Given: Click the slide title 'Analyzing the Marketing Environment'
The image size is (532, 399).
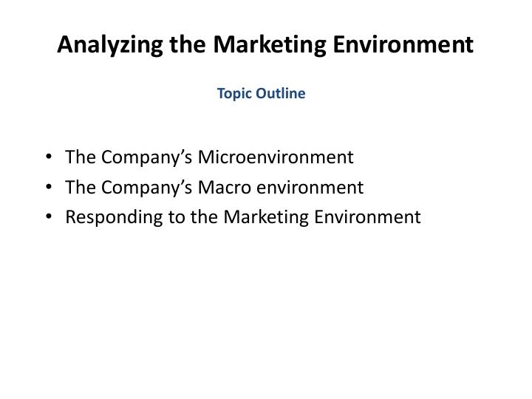Looking at the screenshot, I should tap(265, 45).
